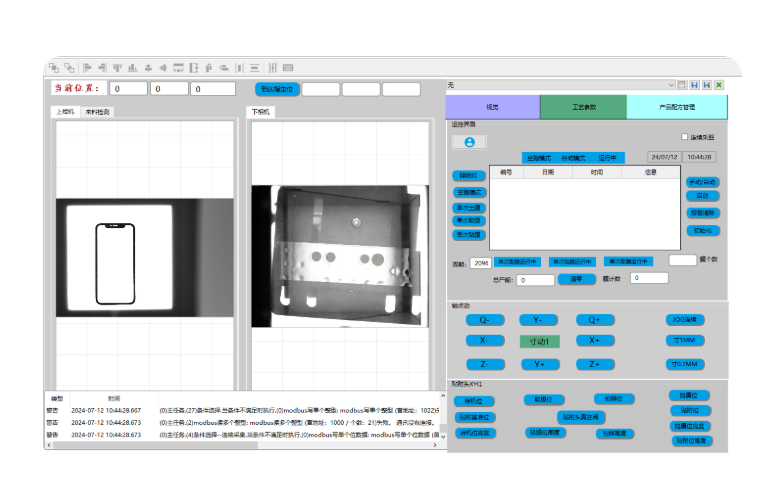
Task: Click the 总产能 input field
Action: pyautogui.click(x=535, y=280)
